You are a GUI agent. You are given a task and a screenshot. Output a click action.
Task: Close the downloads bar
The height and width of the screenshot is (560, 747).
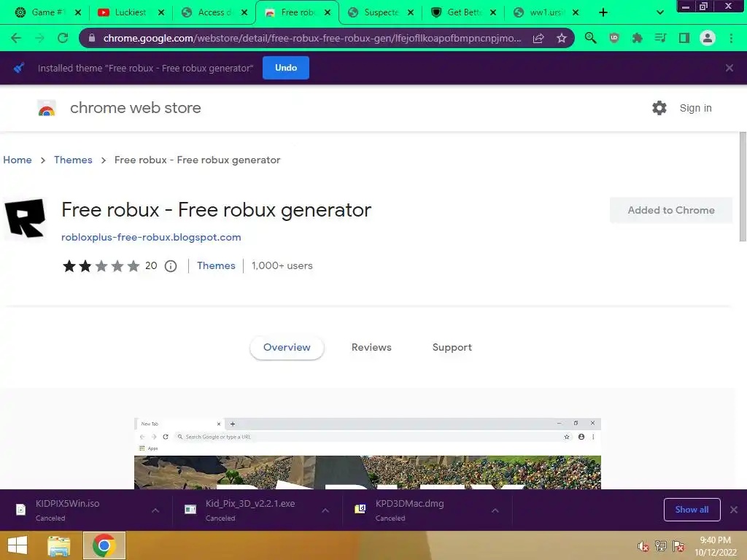(x=734, y=510)
